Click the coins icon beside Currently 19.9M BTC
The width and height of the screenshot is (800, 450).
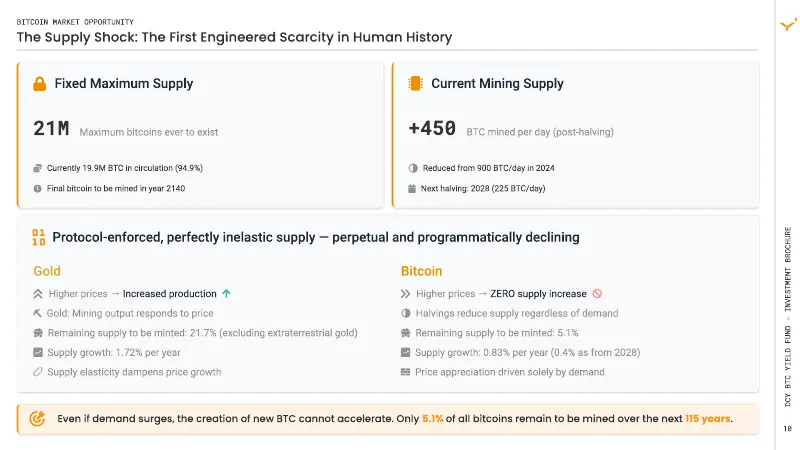click(x=37, y=168)
